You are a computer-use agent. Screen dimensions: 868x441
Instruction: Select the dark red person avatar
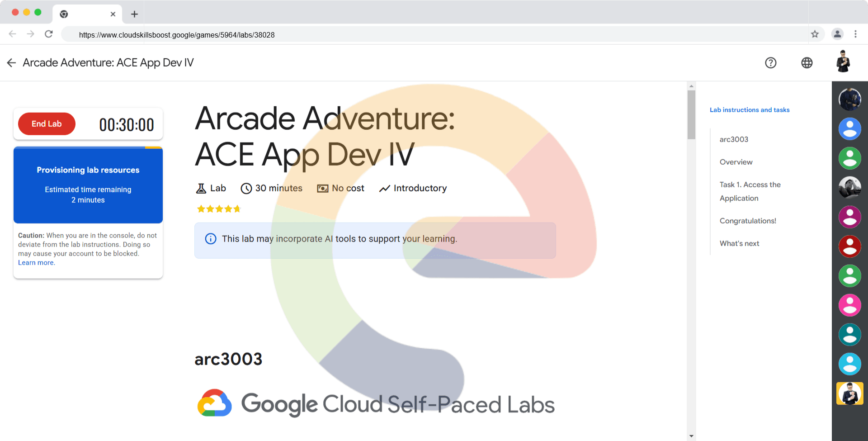click(850, 247)
